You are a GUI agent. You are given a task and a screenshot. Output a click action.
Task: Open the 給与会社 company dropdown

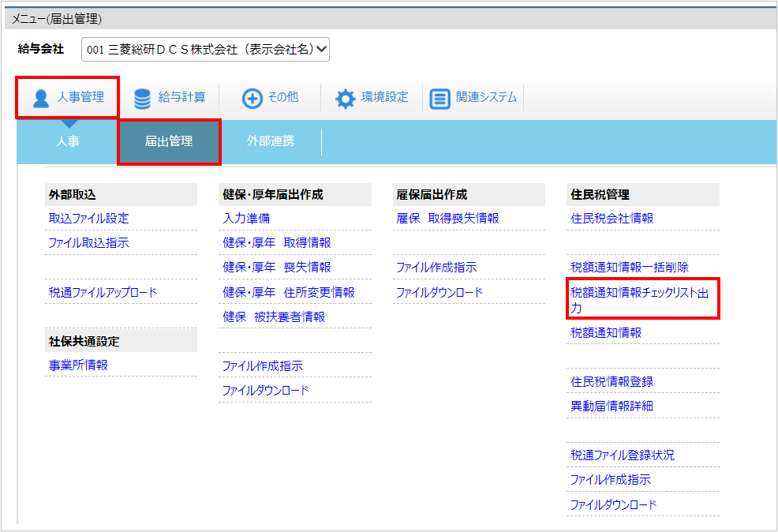tap(205, 49)
